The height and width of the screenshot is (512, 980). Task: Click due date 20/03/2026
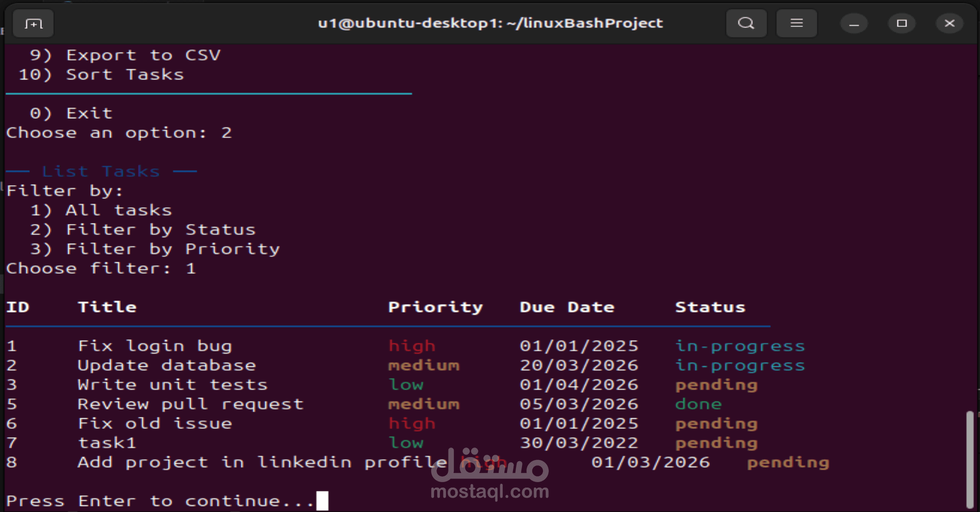click(x=579, y=365)
